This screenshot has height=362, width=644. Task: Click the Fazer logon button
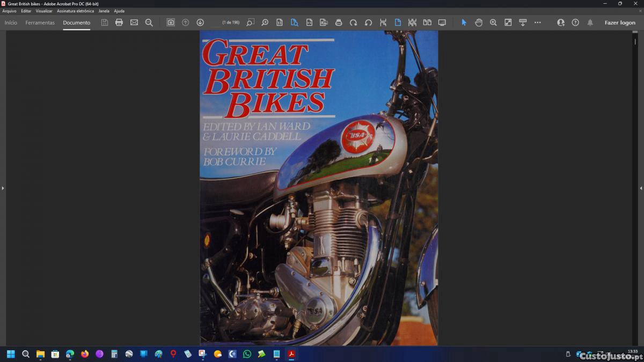click(x=620, y=23)
